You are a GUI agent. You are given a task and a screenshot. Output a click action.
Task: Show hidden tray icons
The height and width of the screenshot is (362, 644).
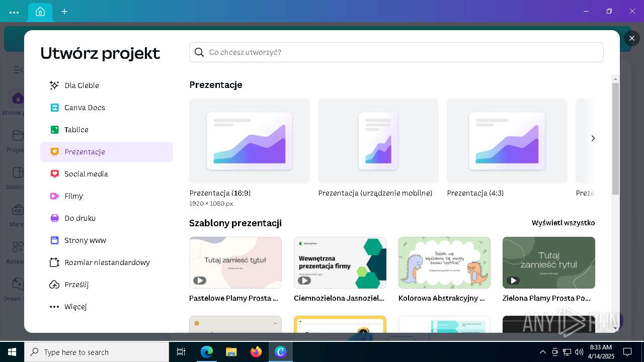[542, 352]
